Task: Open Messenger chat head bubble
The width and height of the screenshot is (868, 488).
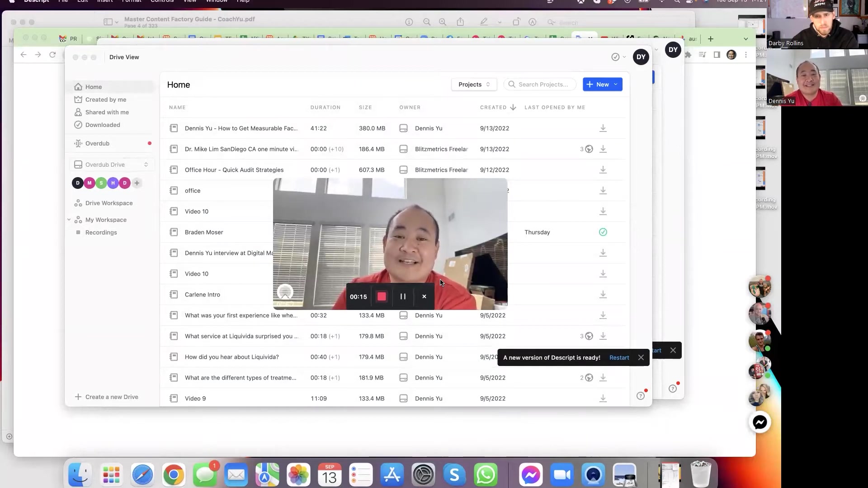Action: tap(759, 422)
